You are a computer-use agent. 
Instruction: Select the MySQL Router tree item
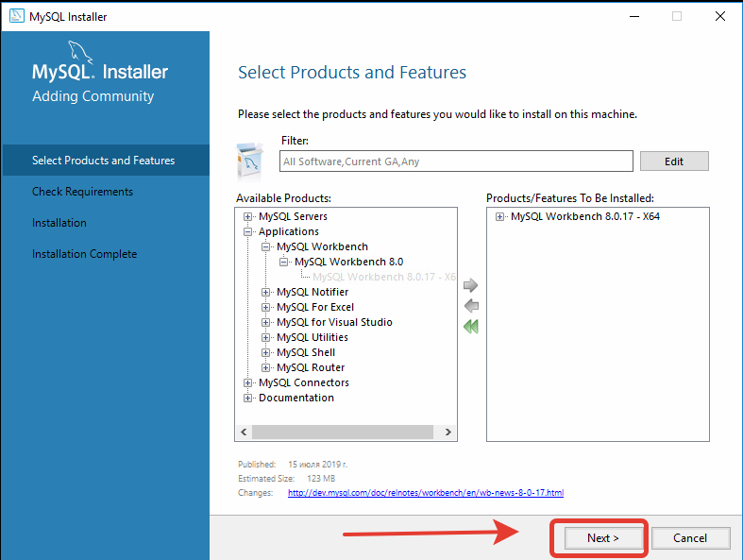click(x=311, y=367)
